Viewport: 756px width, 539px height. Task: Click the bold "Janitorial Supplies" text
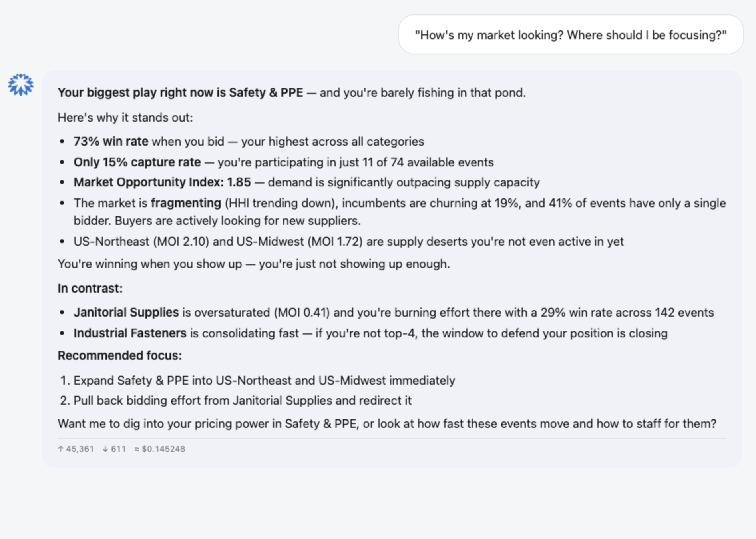(126, 312)
